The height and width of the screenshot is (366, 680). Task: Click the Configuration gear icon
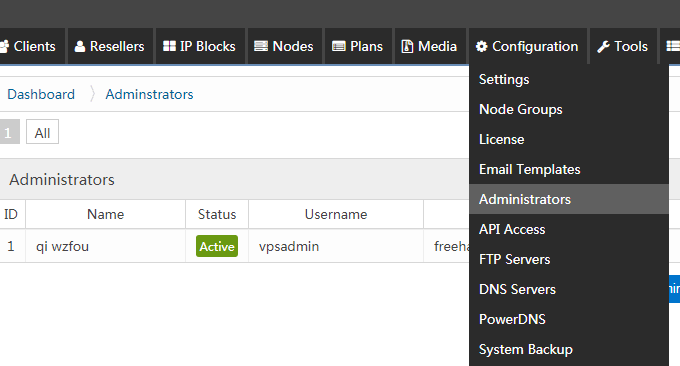pos(481,46)
